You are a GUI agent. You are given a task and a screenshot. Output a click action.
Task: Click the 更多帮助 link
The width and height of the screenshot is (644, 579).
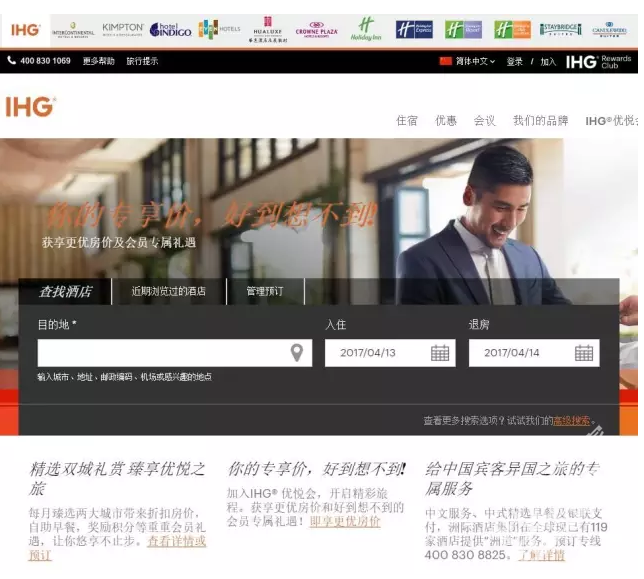tap(99, 61)
